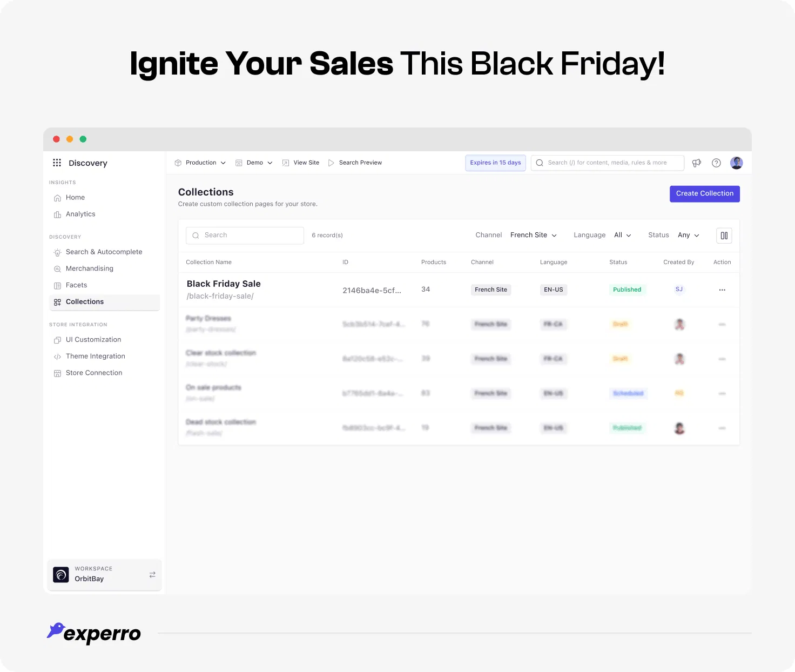This screenshot has height=672, width=795.
Task: Open the Channel French Site filter
Action: (x=533, y=235)
